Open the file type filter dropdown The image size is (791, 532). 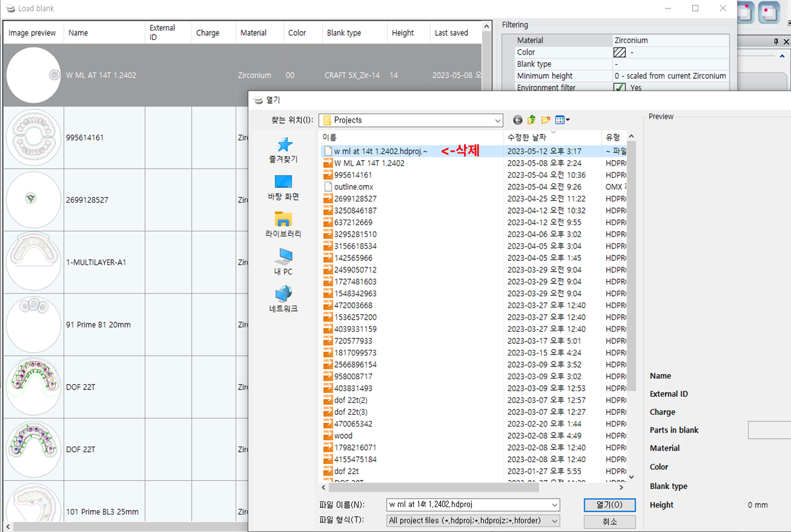click(x=554, y=520)
